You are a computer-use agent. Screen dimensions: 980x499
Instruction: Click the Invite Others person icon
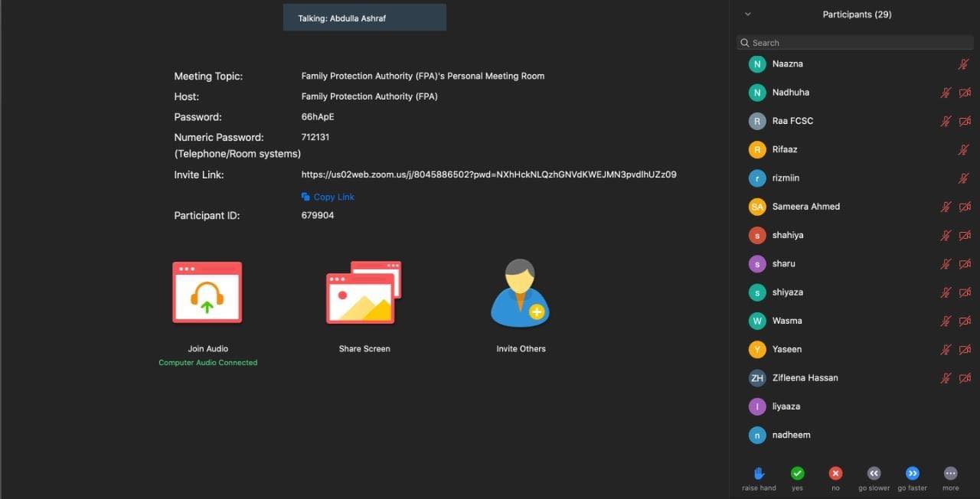tap(520, 294)
